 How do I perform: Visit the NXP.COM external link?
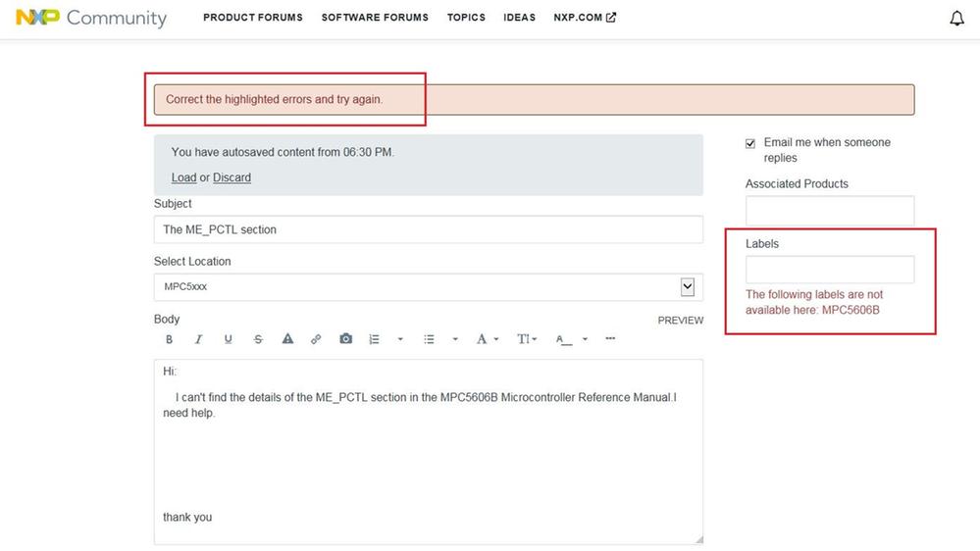(585, 18)
